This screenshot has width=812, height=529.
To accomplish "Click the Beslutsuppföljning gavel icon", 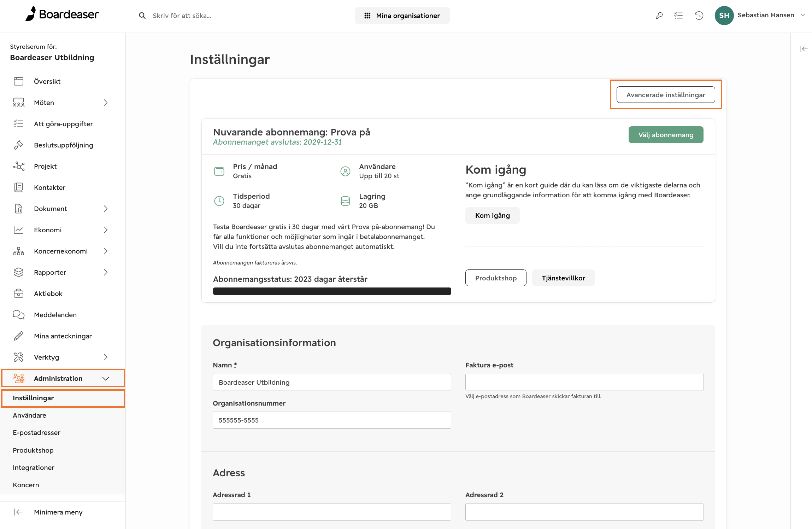I will pyautogui.click(x=19, y=145).
